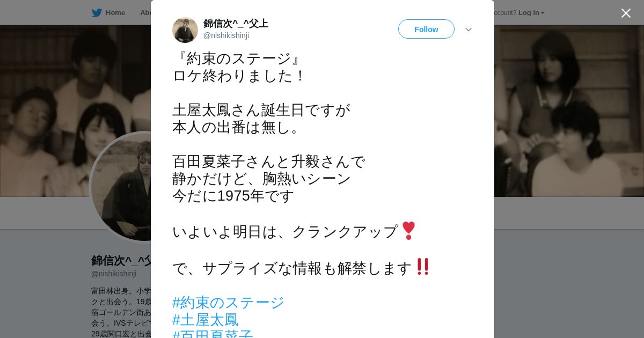Image resolution: width=644 pixels, height=338 pixels.
Task: Open the About menu item
Action: (145, 13)
